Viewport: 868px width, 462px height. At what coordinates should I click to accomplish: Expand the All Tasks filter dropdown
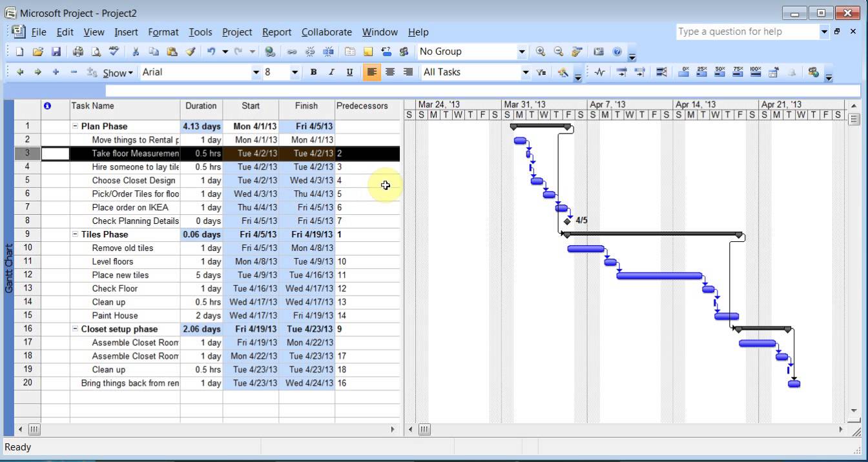tap(525, 72)
